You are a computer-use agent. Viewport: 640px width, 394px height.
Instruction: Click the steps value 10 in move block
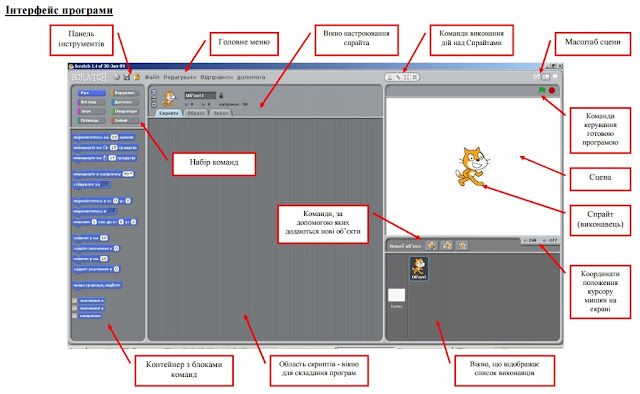114,137
